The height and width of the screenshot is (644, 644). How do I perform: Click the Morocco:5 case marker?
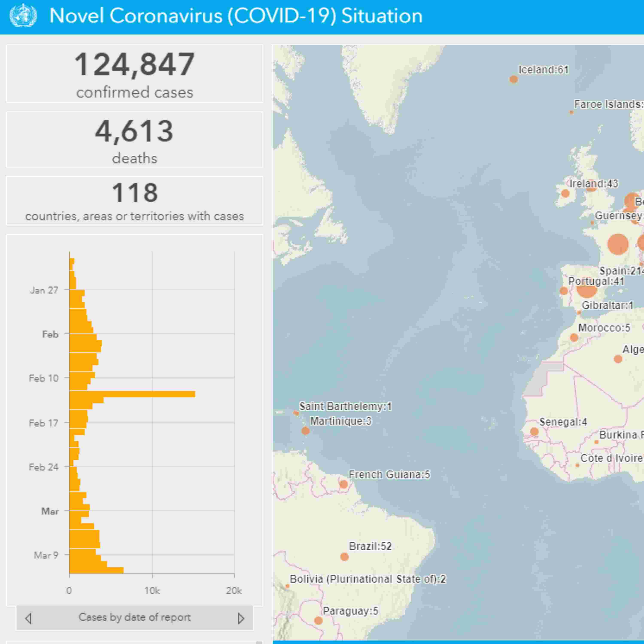coord(574,337)
